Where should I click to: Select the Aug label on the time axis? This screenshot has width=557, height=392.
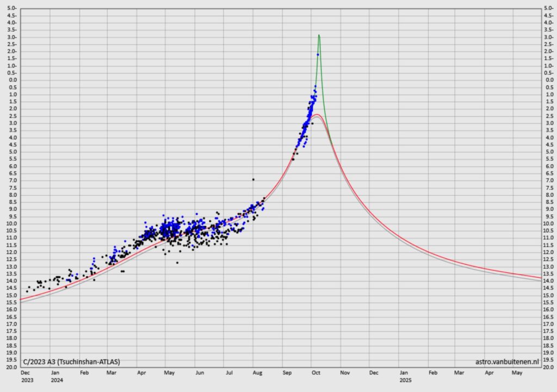point(257,373)
